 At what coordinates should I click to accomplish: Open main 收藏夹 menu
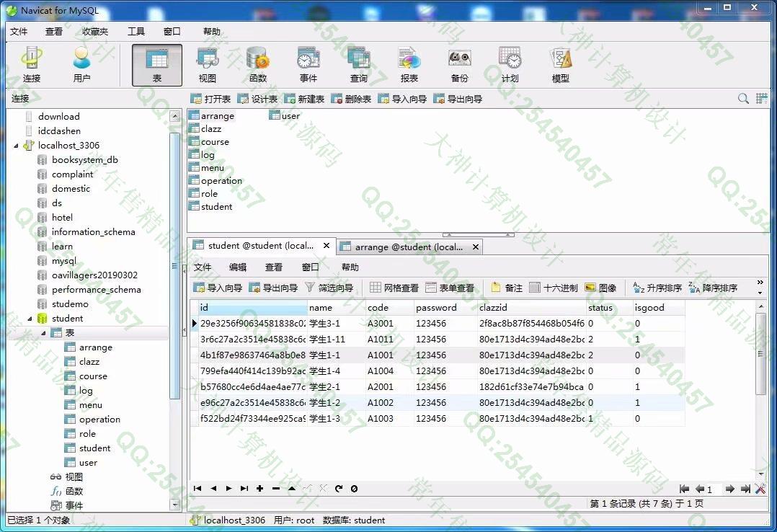[95, 31]
